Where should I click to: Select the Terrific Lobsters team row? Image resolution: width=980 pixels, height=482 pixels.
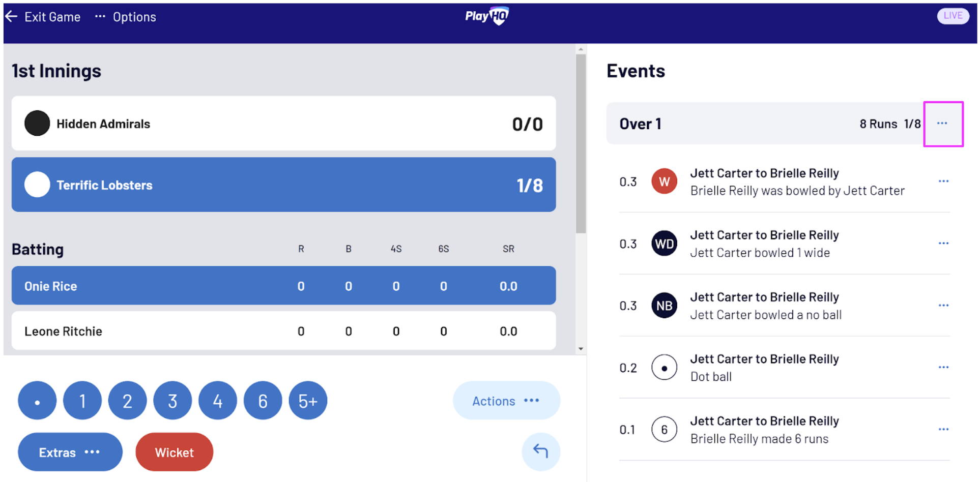click(283, 185)
